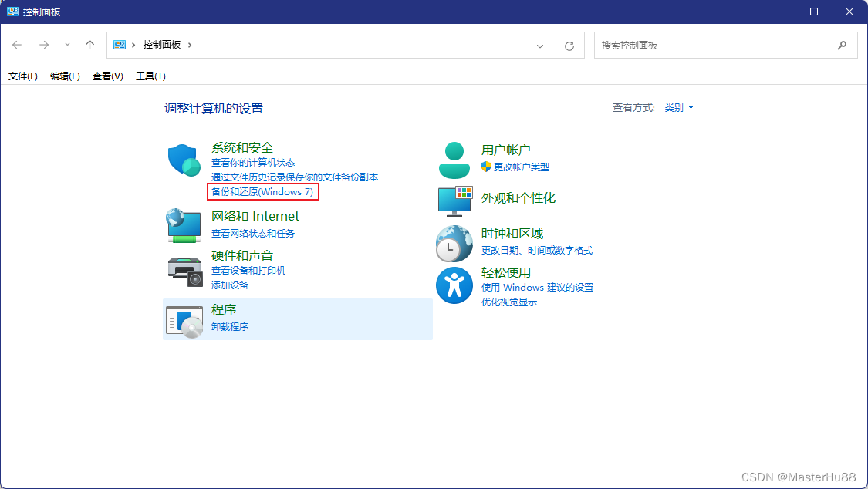Open 备份和还原(Windows 7) link

(x=262, y=191)
